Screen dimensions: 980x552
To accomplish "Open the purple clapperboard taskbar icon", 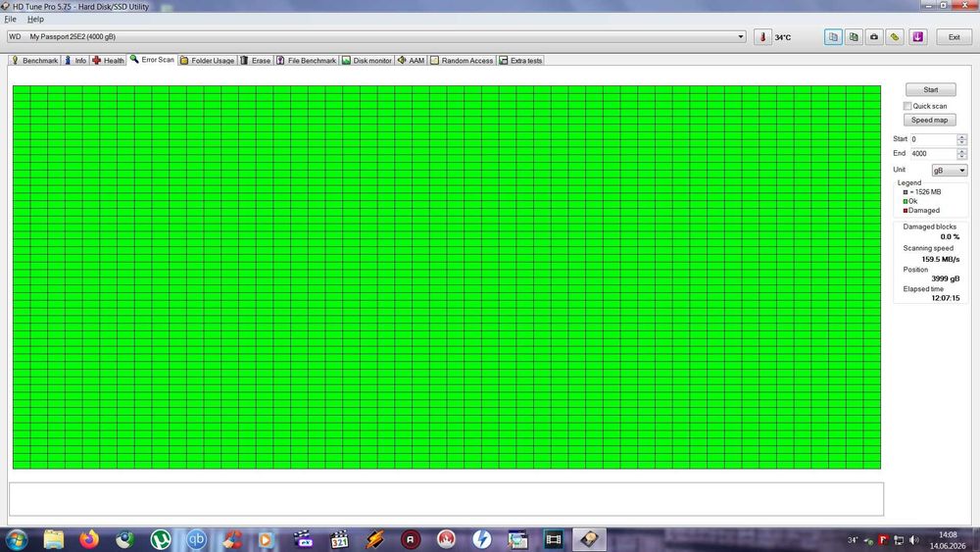I will (x=304, y=539).
